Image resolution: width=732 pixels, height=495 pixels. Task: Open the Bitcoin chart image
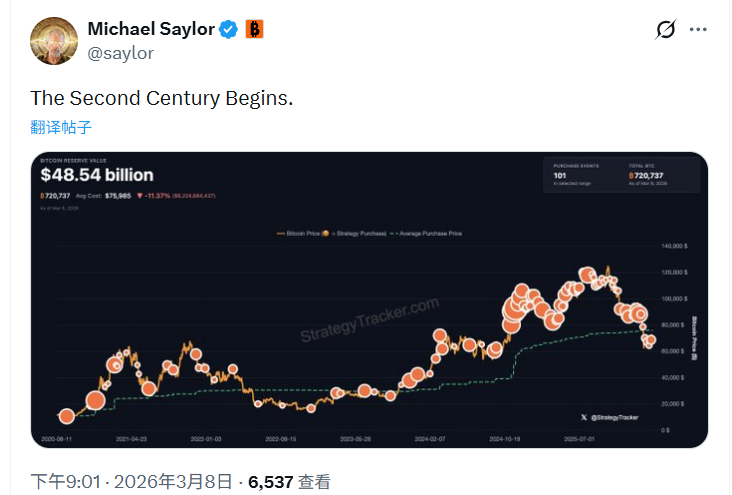pyautogui.click(x=369, y=300)
